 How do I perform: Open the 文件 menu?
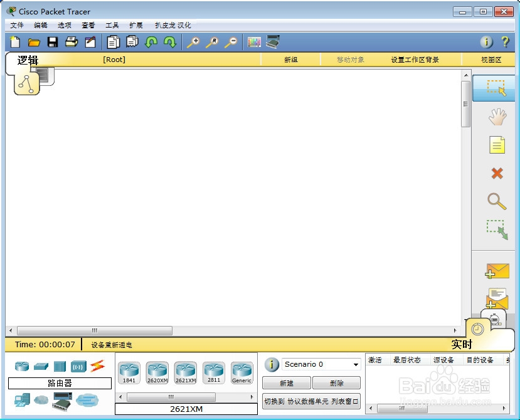[x=16, y=25]
